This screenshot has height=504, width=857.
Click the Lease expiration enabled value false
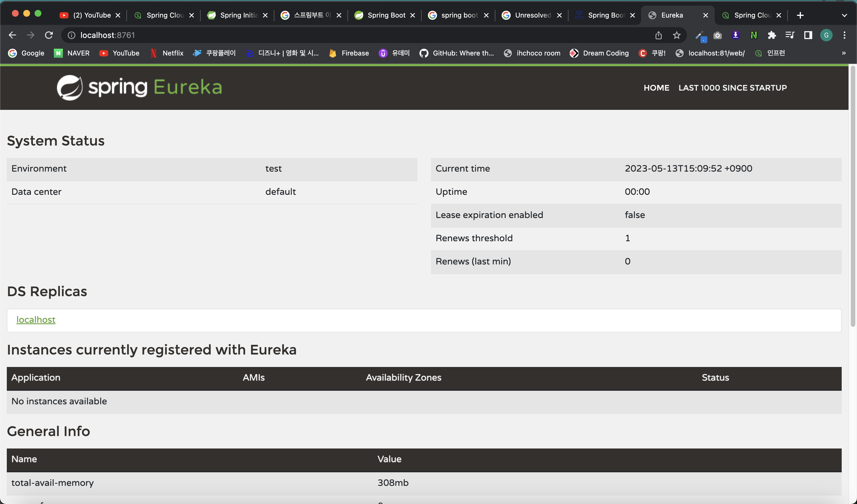tap(635, 215)
